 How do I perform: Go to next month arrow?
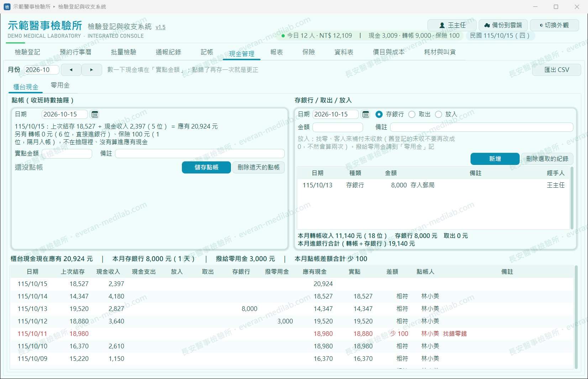pos(91,70)
